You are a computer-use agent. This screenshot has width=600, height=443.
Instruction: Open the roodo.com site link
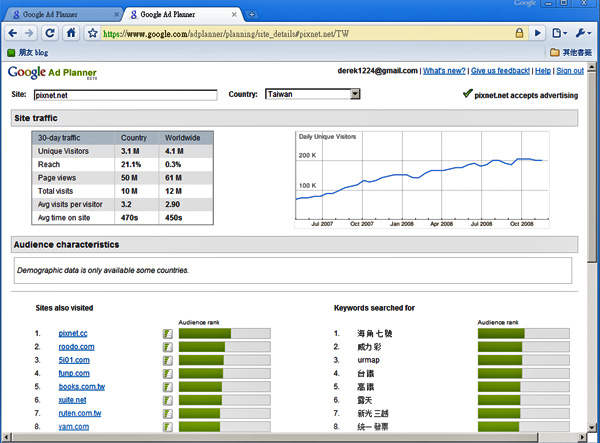[x=76, y=347]
